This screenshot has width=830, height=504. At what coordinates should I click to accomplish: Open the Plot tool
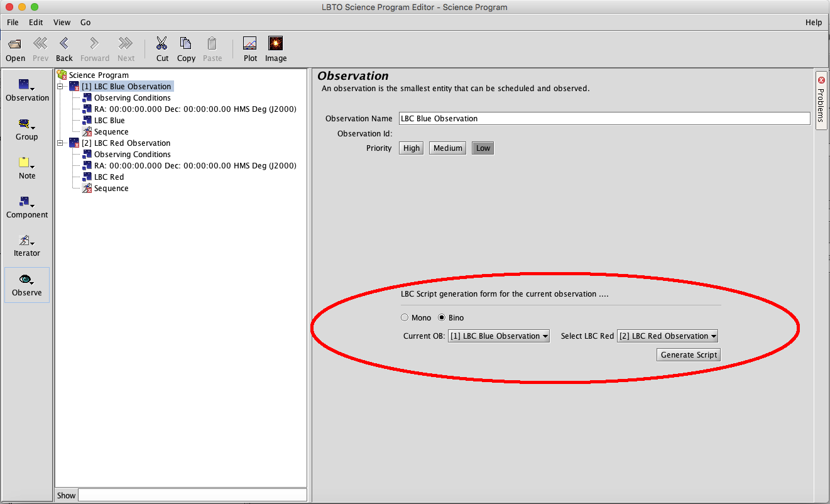pyautogui.click(x=250, y=43)
